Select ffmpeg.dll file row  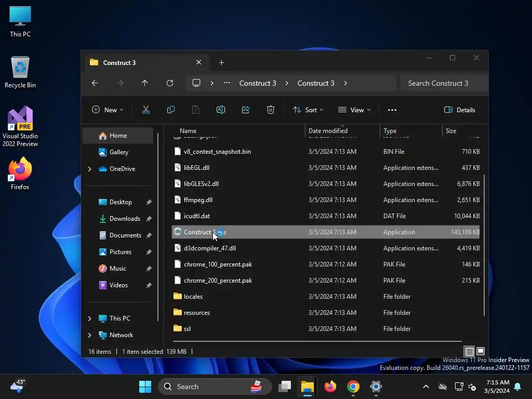click(325, 200)
